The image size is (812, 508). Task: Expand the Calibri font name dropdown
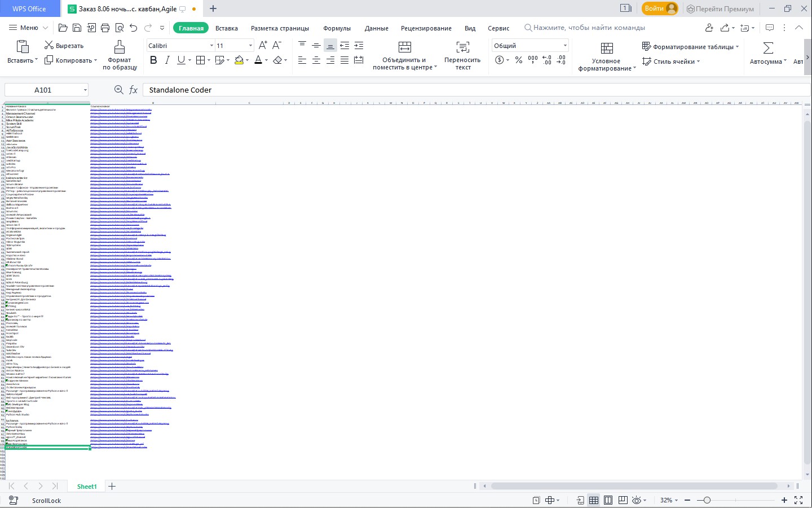[211, 46]
